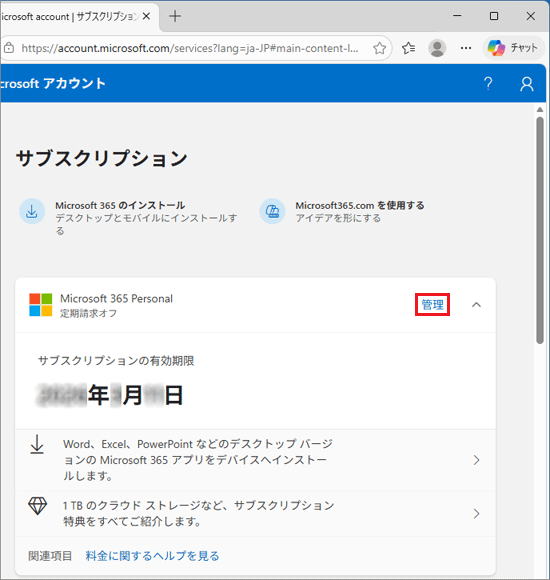Collapse the Microsoft 365 Personal card chevron

click(x=476, y=305)
